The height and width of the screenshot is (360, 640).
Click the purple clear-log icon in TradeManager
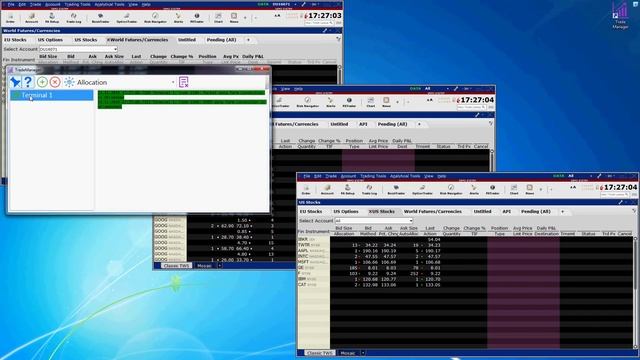pyautogui.click(x=184, y=82)
